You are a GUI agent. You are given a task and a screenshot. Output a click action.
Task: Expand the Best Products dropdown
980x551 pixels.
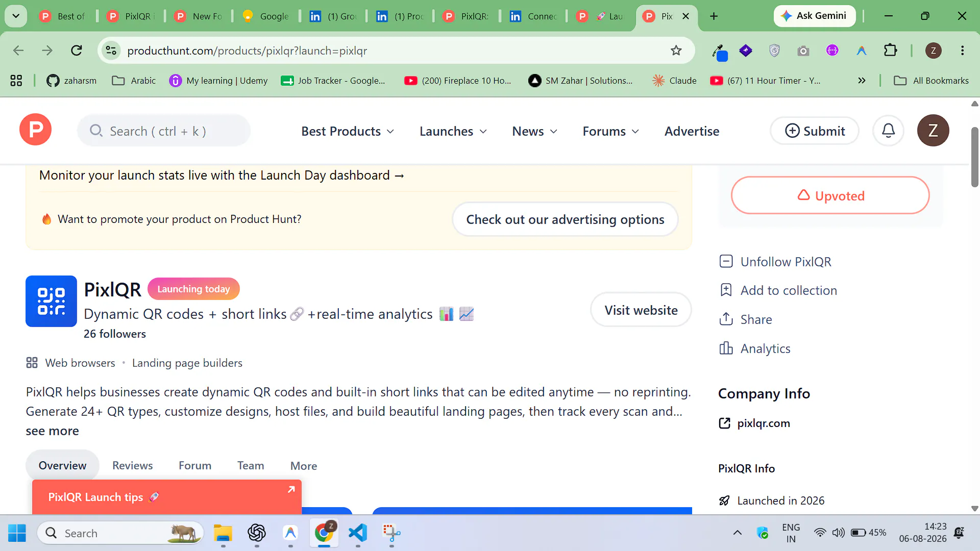point(348,131)
